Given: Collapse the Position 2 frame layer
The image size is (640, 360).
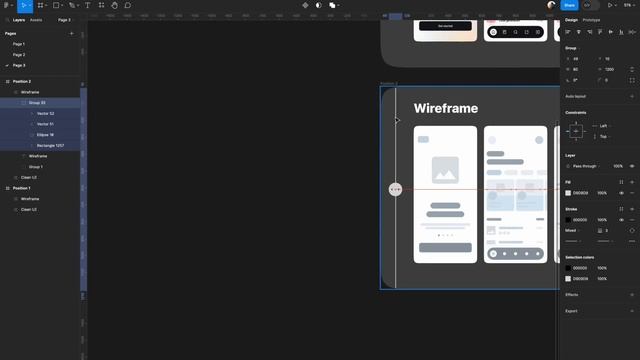Looking at the screenshot, I should tap(7, 82).
